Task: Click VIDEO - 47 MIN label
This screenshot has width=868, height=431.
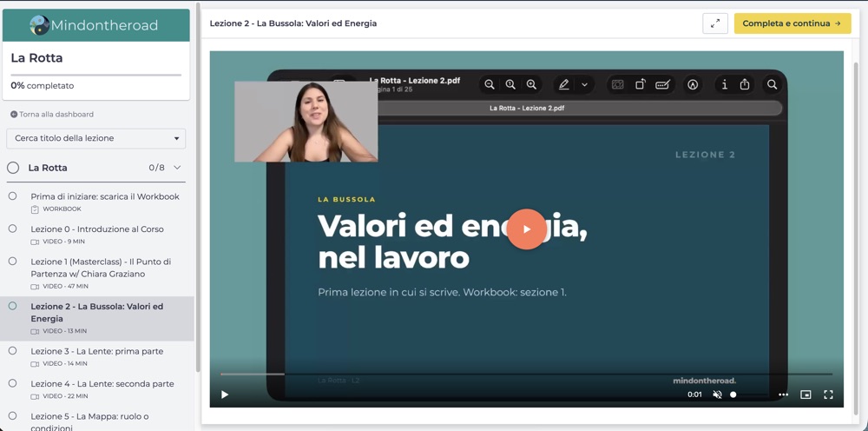Action: [65, 287]
